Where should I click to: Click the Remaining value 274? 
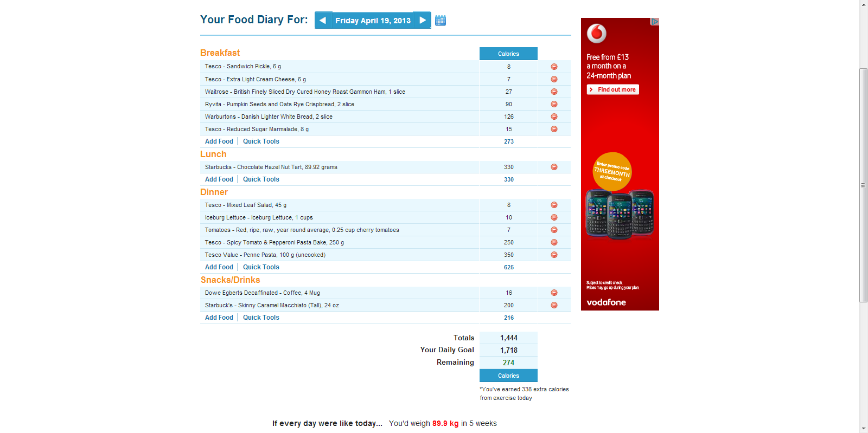[508, 363]
